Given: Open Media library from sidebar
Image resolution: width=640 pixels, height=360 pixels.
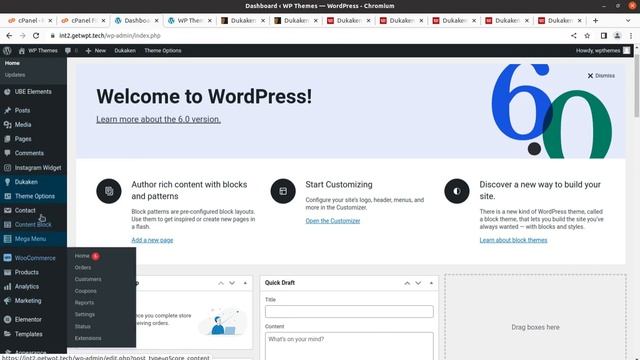Looking at the screenshot, I should (23, 124).
